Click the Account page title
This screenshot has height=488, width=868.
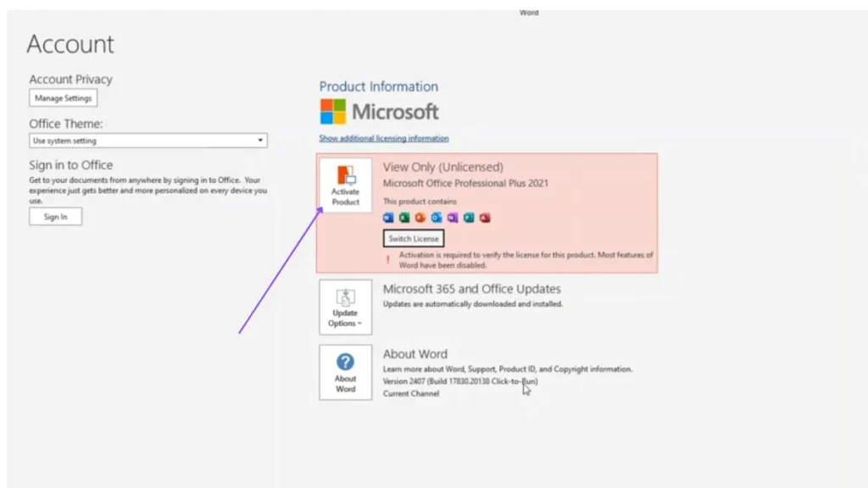tap(70, 44)
